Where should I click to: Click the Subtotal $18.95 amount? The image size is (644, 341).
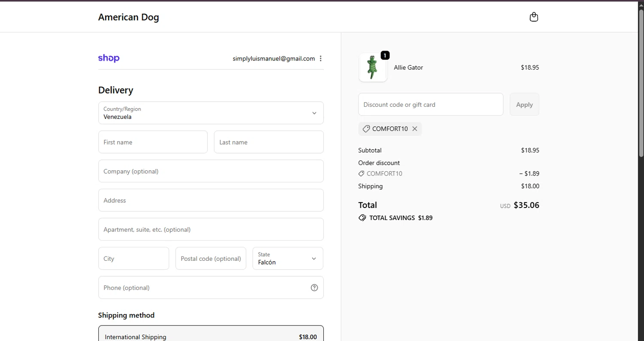pyautogui.click(x=530, y=151)
